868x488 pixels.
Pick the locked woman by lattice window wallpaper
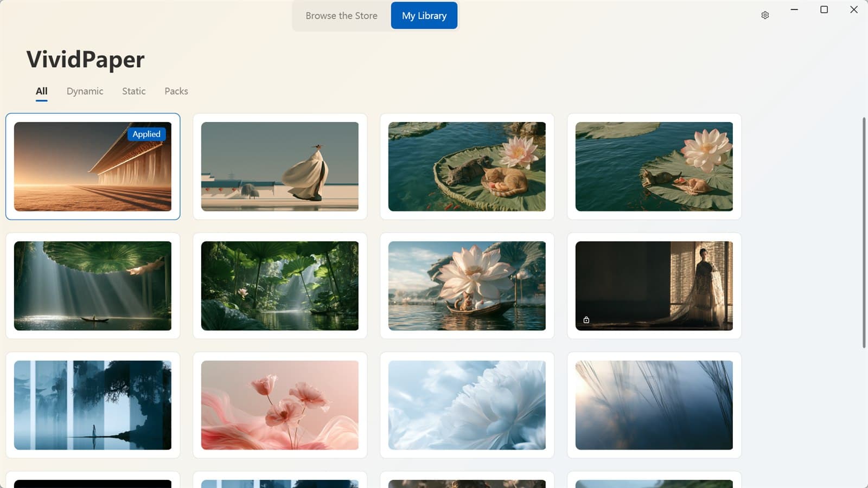tap(654, 286)
